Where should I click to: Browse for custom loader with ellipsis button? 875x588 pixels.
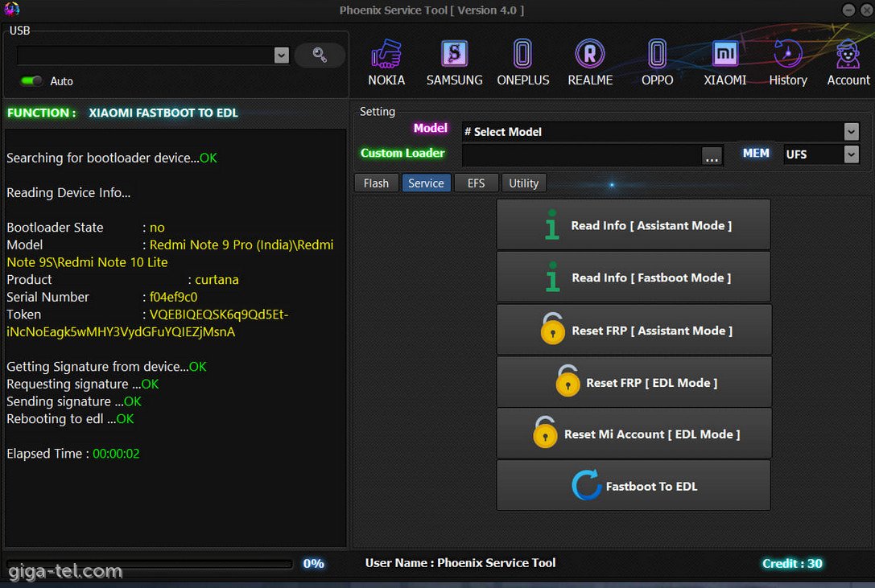(x=712, y=155)
